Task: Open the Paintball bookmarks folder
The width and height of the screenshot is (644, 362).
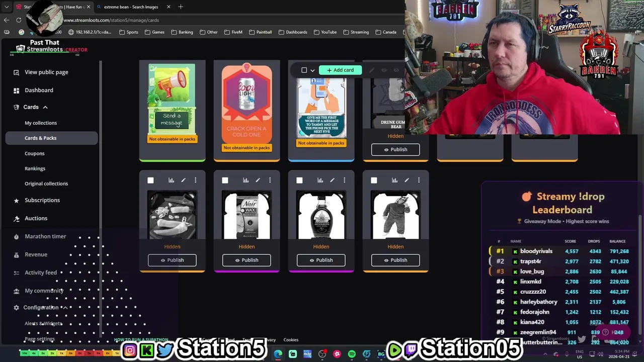Action: (x=260, y=32)
